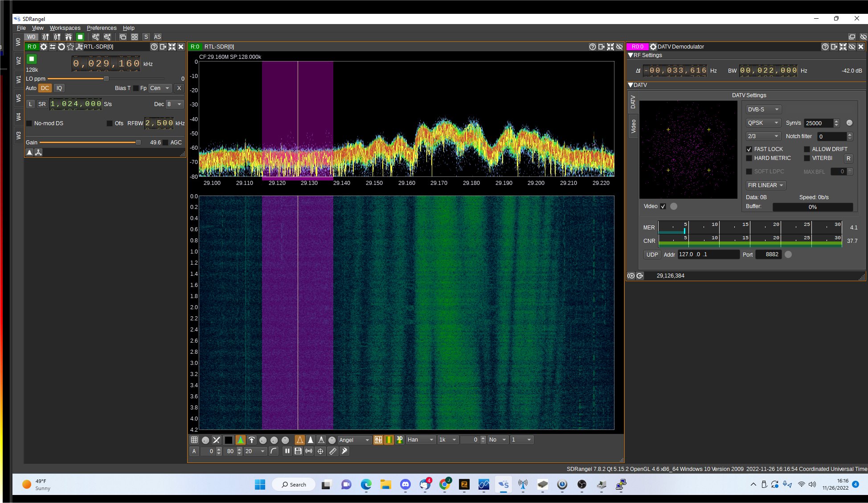Clear spectrum histogram with the crossed icon
868x503 pixels.
217,440
